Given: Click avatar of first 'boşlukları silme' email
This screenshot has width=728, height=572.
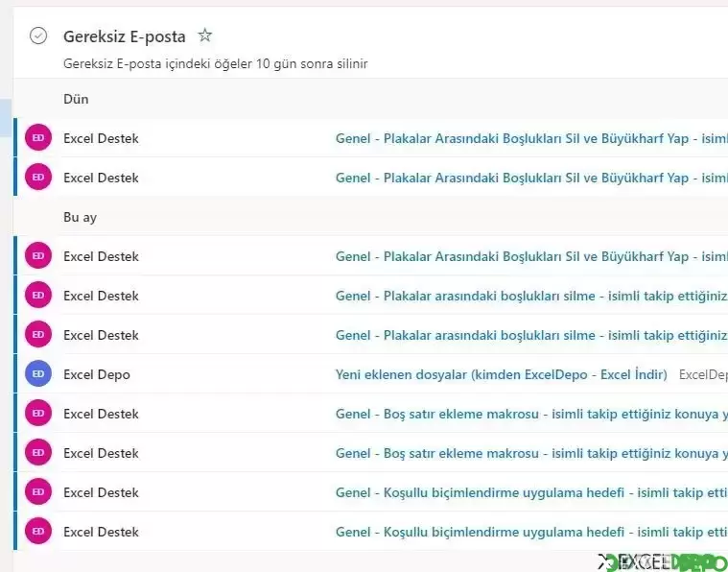Looking at the screenshot, I should click(38, 295).
